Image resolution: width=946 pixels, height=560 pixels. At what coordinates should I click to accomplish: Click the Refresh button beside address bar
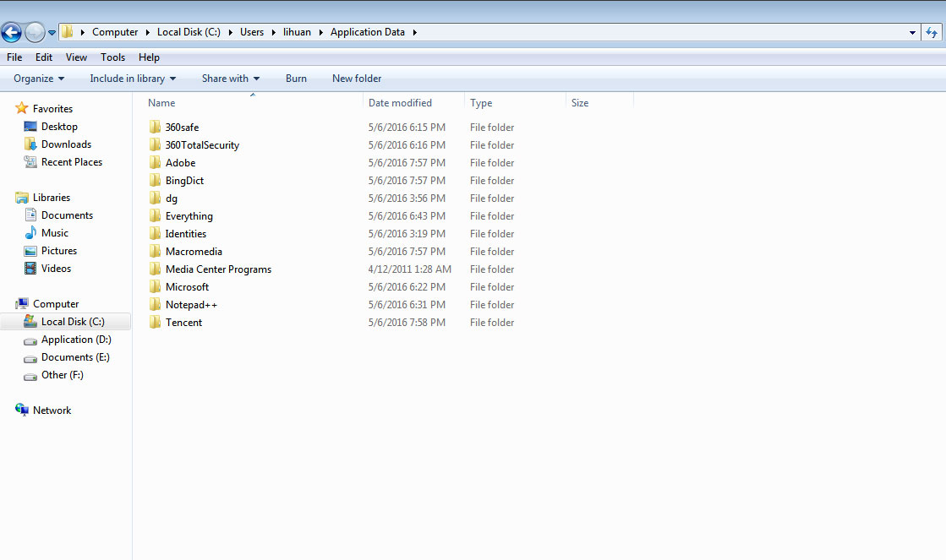pyautogui.click(x=932, y=33)
